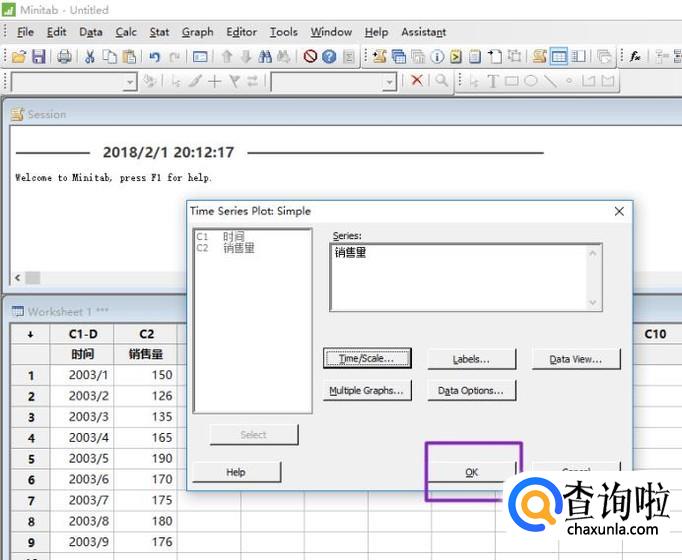Click row header 9 in worksheet
Image resolution: width=682 pixels, height=560 pixels.
coord(31,542)
